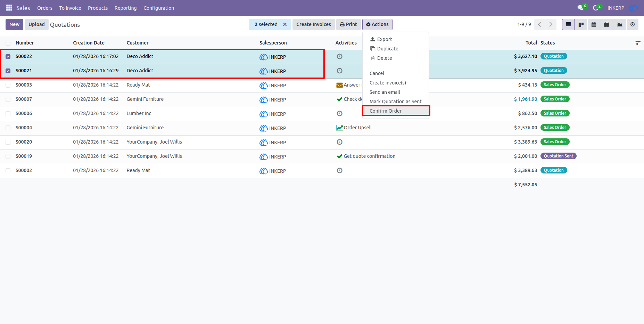Click activity clock icon for S00006
This screenshot has width=644, height=324.
click(x=340, y=113)
